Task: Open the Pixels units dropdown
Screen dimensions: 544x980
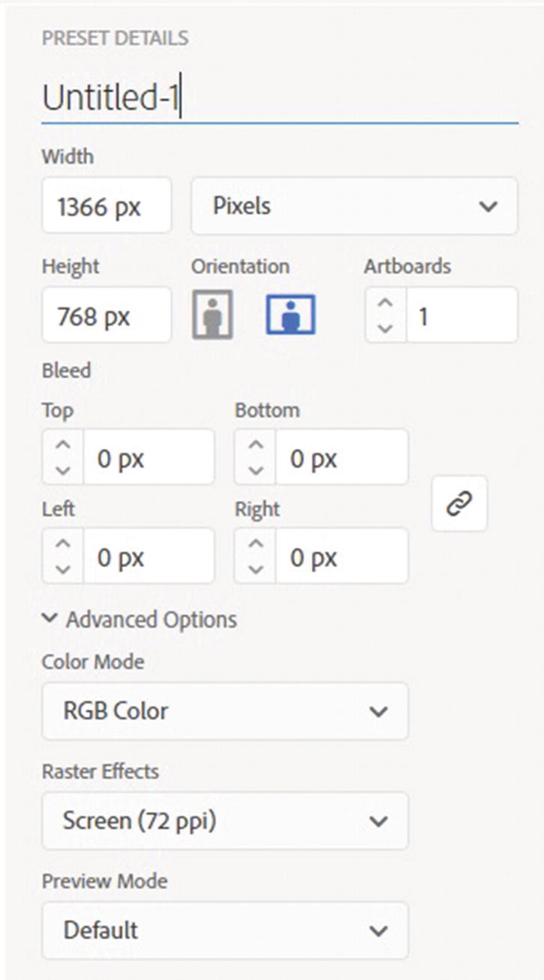Action: 354,206
